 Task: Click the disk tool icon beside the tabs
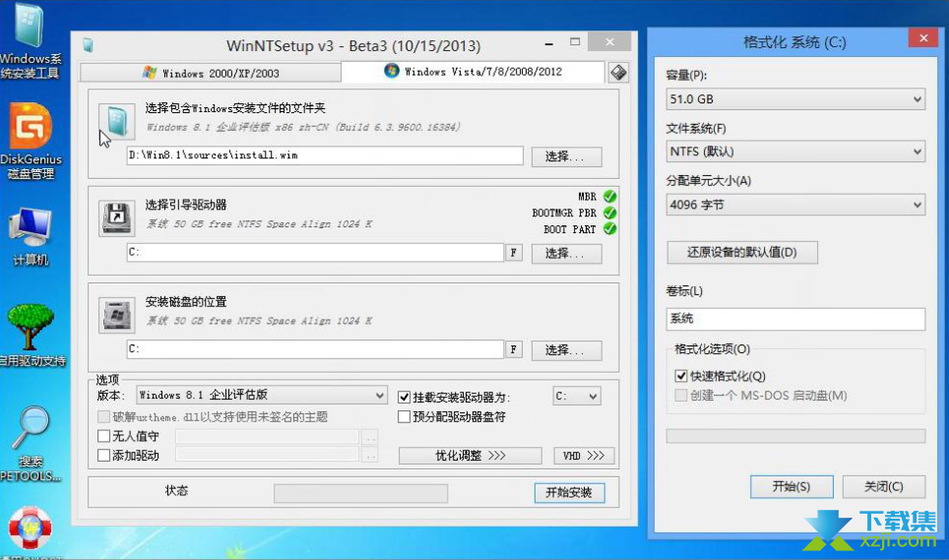coord(618,73)
